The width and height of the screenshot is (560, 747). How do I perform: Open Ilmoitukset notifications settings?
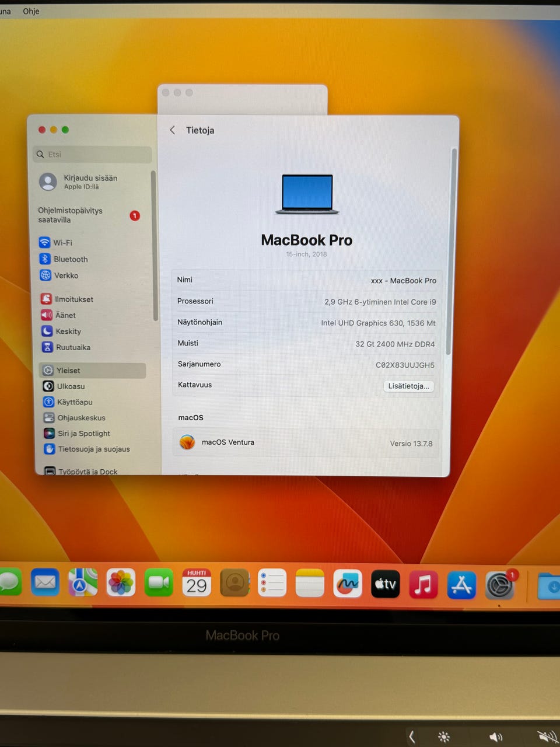click(x=67, y=299)
